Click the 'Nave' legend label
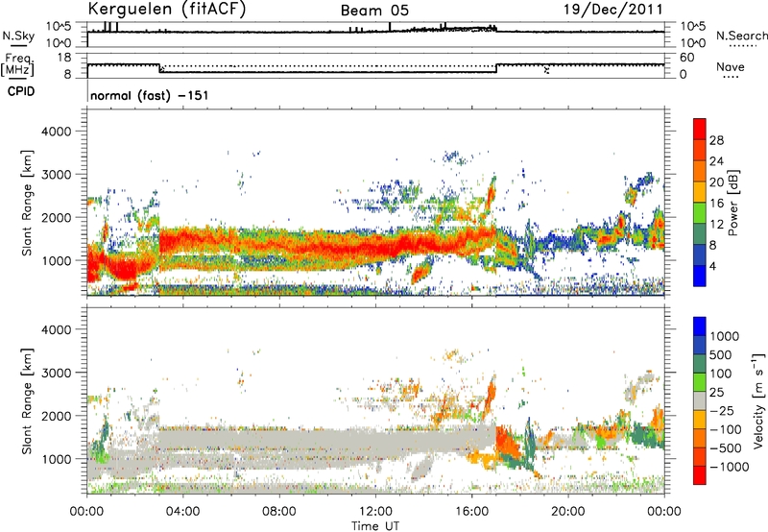This screenshot has height=532, width=768. [731, 66]
